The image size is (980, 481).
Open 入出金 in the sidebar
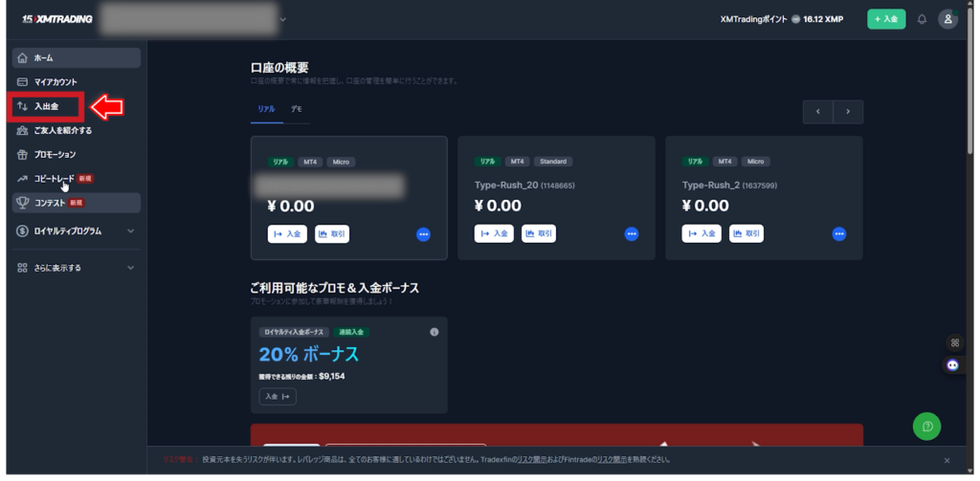(x=46, y=106)
